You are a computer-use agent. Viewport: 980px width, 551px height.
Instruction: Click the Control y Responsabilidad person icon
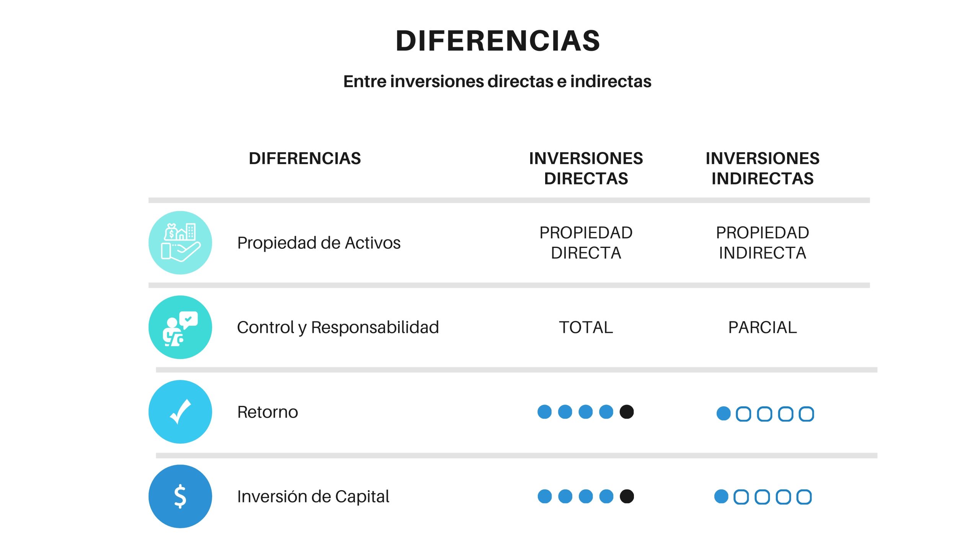(180, 327)
